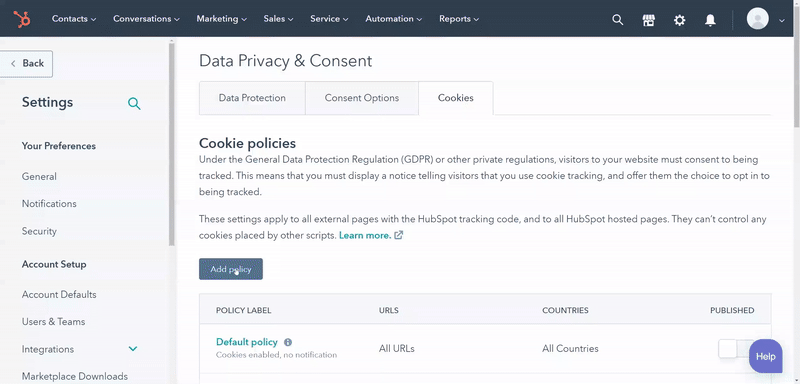This screenshot has width=800, height=384.
Task: Expand the account menu chevron
Action: 782,20
